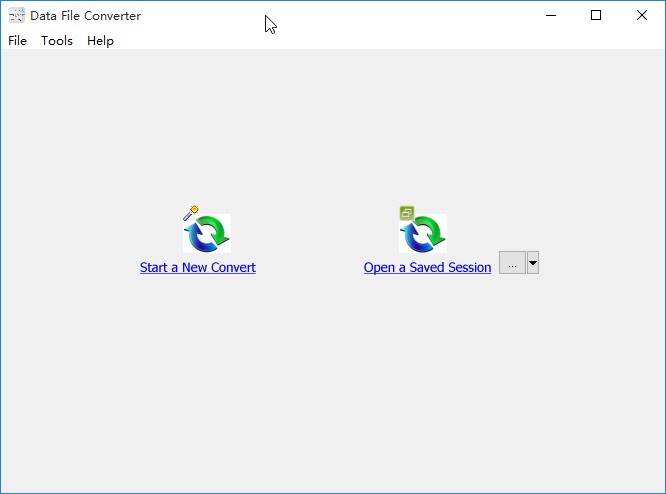Viewport: 666px width, 494px height.
Task: Open the Tools menu
Action: (x=57, y=41)
